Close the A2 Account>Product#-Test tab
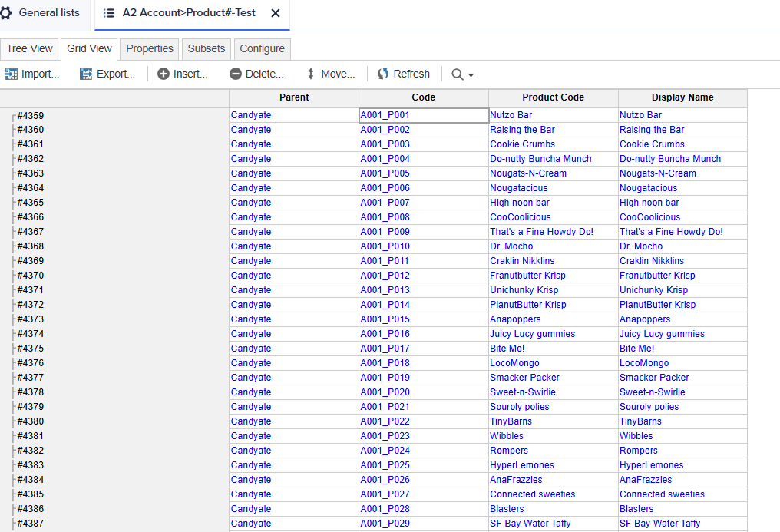Image resolution: width=780 pixels, height=532 pixels. pyautogui.click(x=276, y=13)
